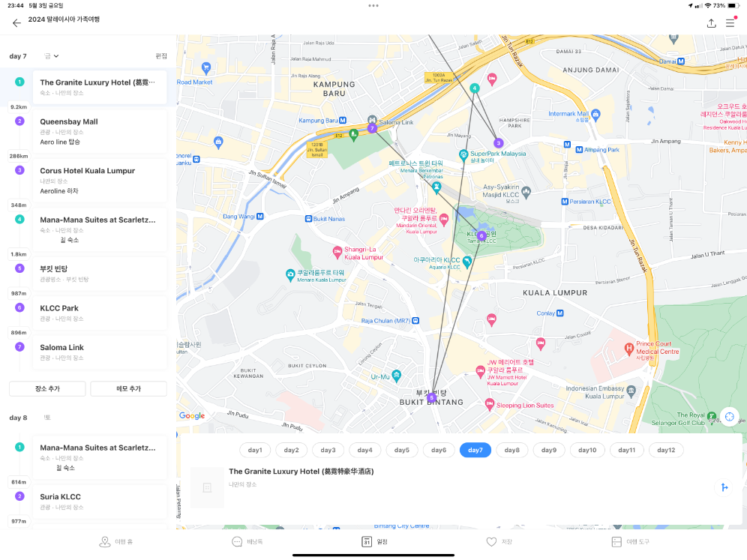Open the Suria KLCC item in day 8
Screen dimensions: 747x560
point(100,502)
